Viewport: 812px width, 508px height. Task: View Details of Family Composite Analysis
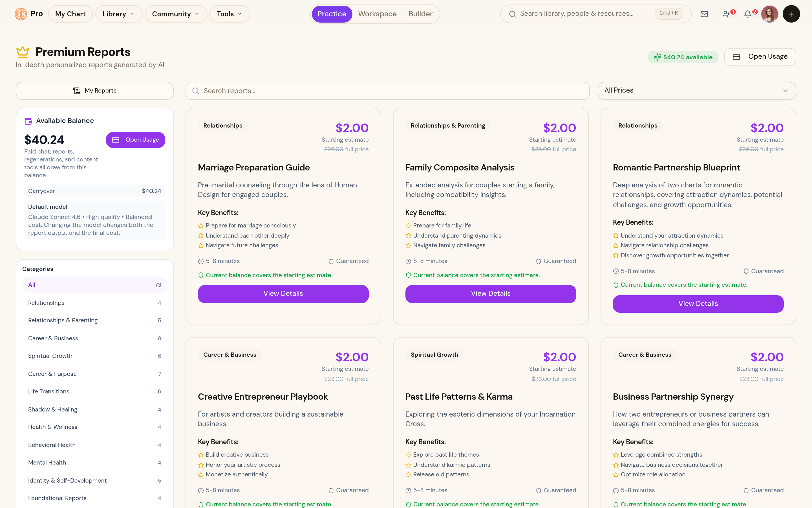coord(491,294)
